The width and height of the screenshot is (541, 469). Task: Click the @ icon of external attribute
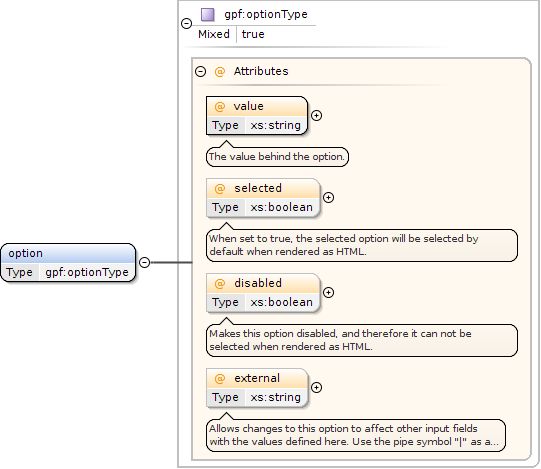220,379
